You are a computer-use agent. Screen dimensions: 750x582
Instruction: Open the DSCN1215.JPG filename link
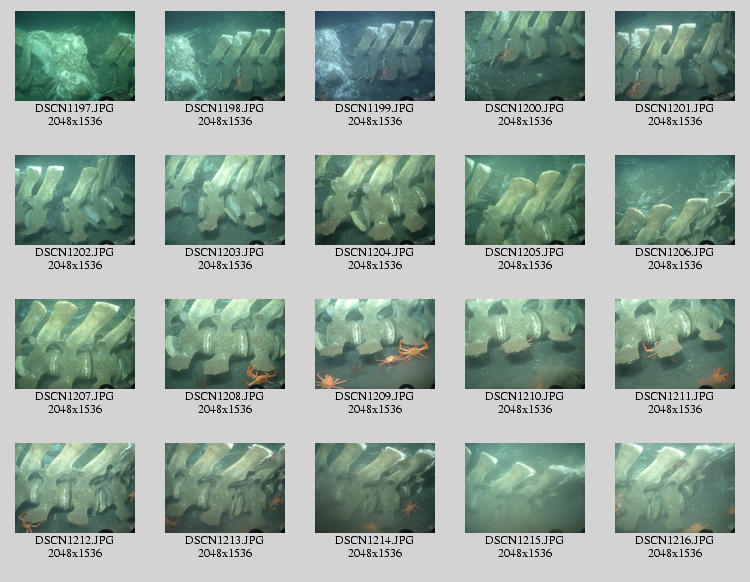(x=525, y=540)
